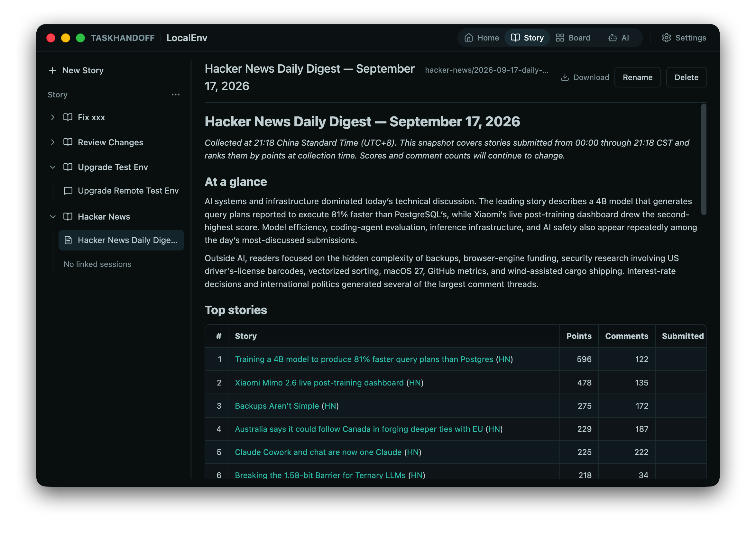Collapse the Hacker News story
This screenshot has height=535, width=756.
53,217
